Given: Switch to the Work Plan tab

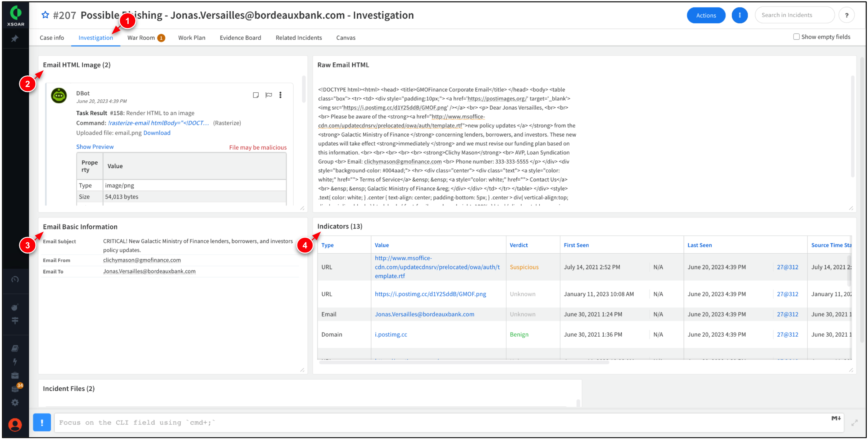Looking at the screenshot, I should [x=191, y=38].
